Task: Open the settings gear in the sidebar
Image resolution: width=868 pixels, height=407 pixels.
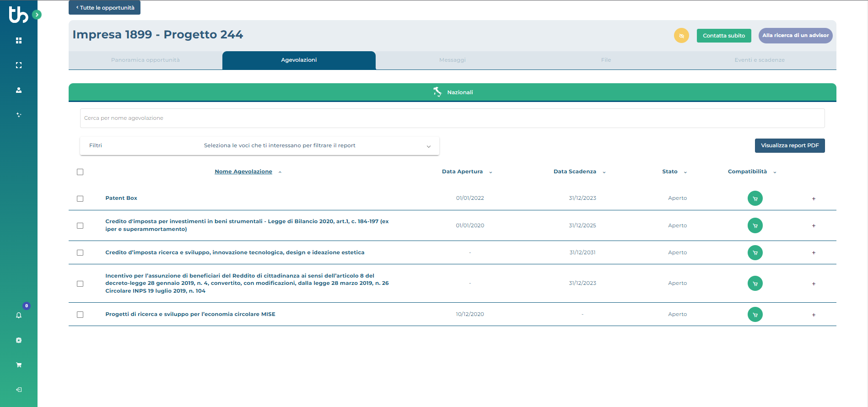Action: (x=19, y=340)
